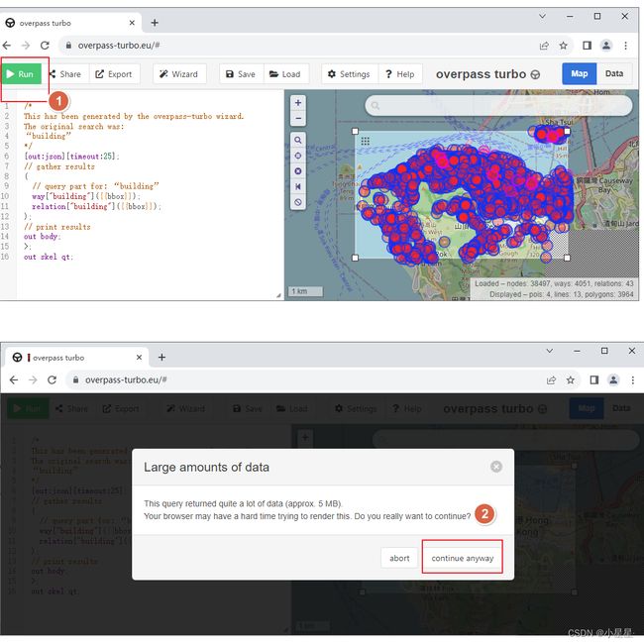644x644 pixels.
Task: Close overpass turbo tab in upper window
Action: (x=132, y=23)
